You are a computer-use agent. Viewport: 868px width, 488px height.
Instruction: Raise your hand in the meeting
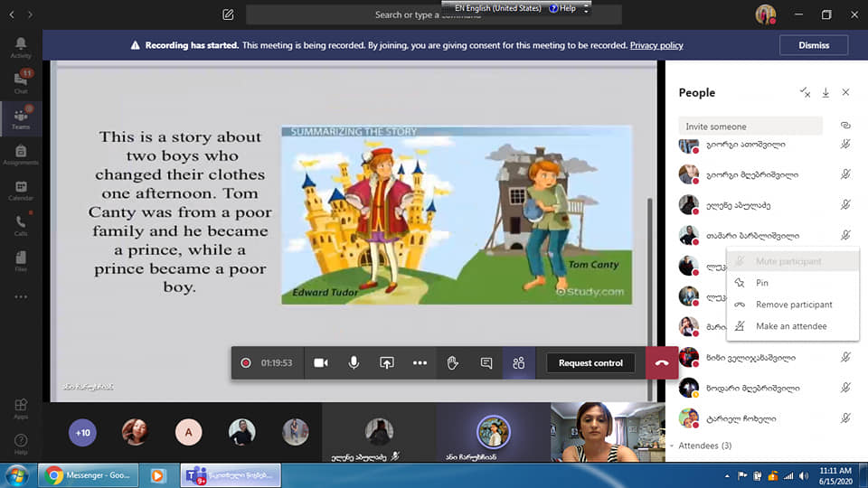pyautogui.click(x=453, y=363)
